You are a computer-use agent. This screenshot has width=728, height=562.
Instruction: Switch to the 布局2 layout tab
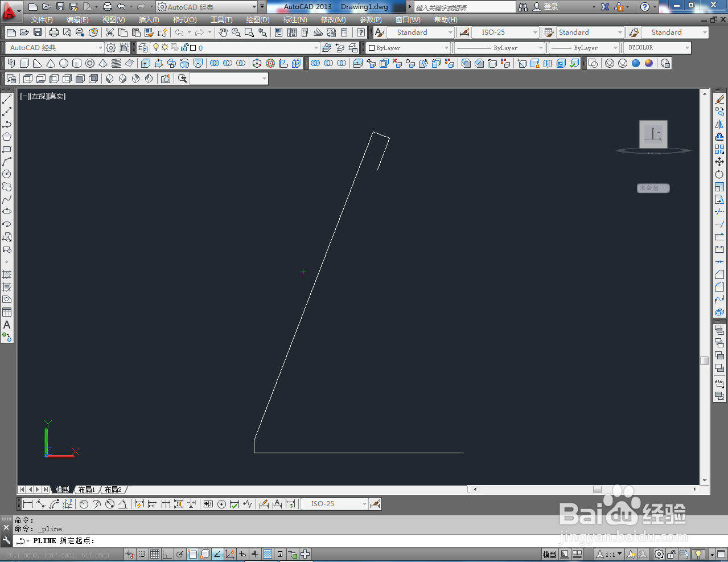tap(113, 490)
